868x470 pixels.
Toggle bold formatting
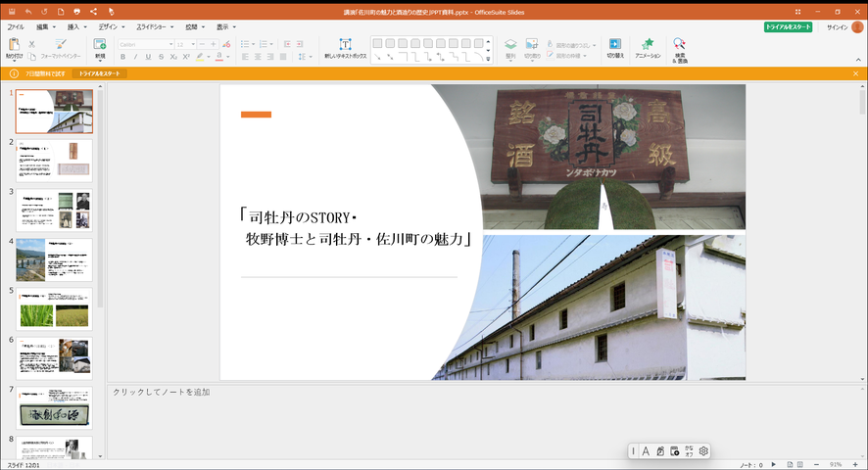click(x=122, y=57)
